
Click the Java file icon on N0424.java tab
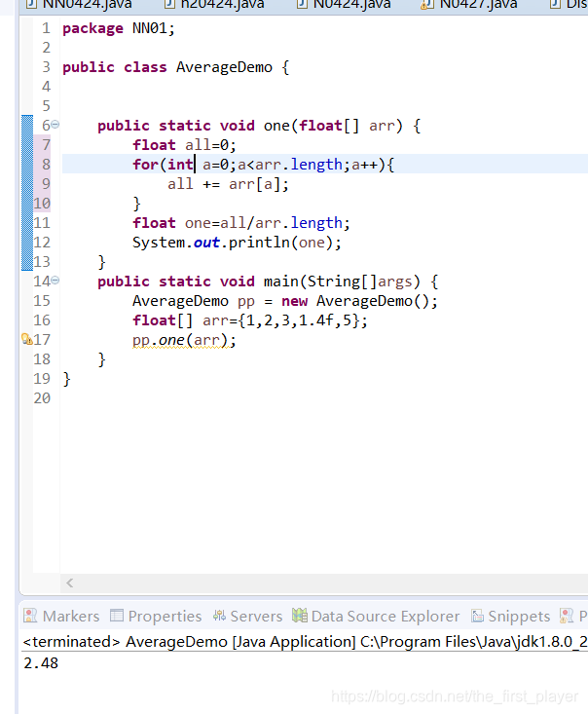(302, 5)
